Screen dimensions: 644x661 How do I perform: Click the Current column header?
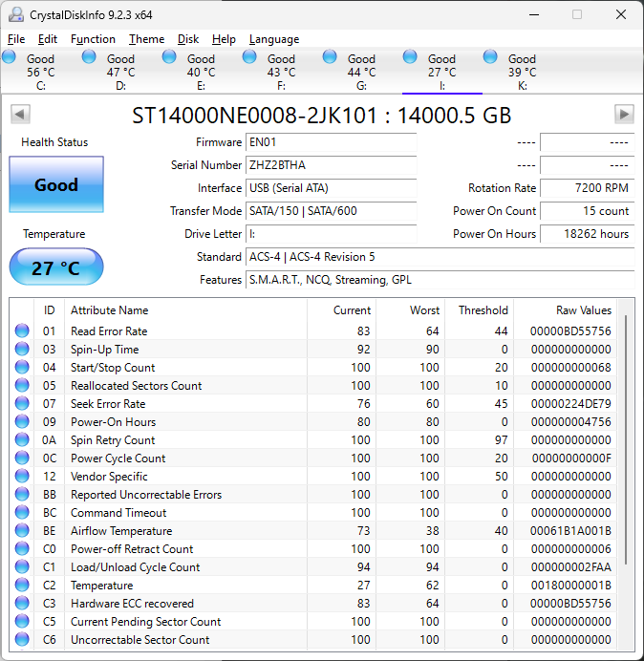pyautogui.click(x=342, y=310)
